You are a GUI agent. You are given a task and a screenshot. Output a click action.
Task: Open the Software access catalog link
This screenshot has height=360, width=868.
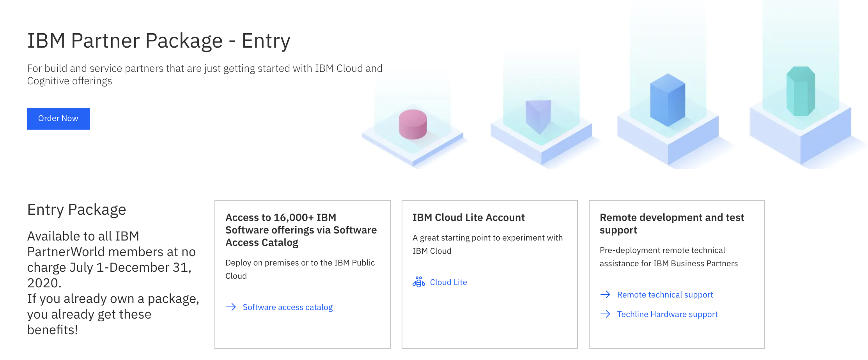(288, 307)
